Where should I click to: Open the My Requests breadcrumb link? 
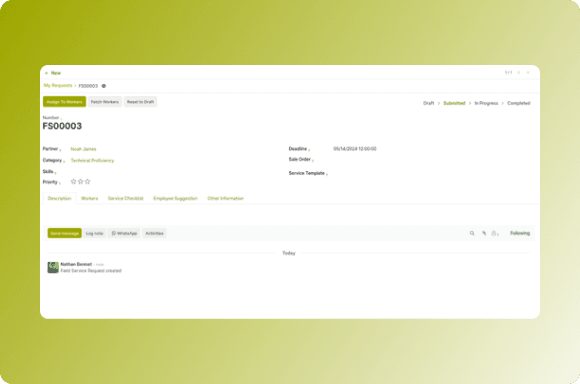tap(58, 85)
